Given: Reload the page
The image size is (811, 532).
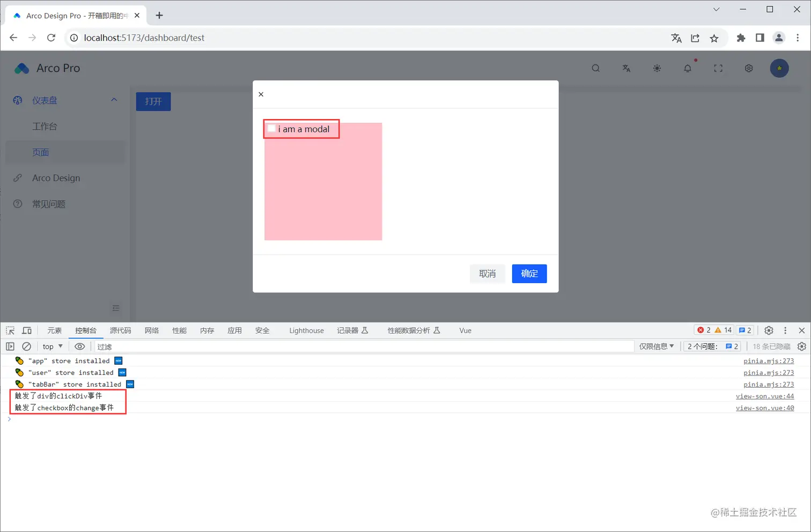Looking at the screenshot, I should (51, 38).
